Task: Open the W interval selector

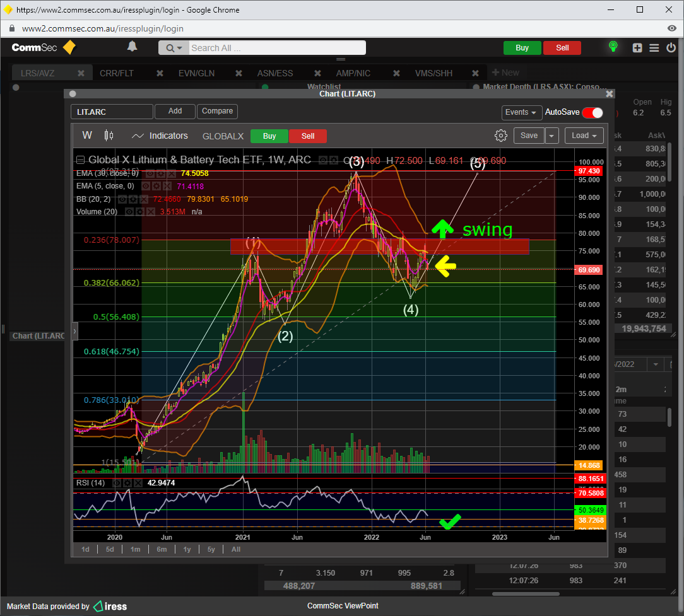Action: coord(87,136)
